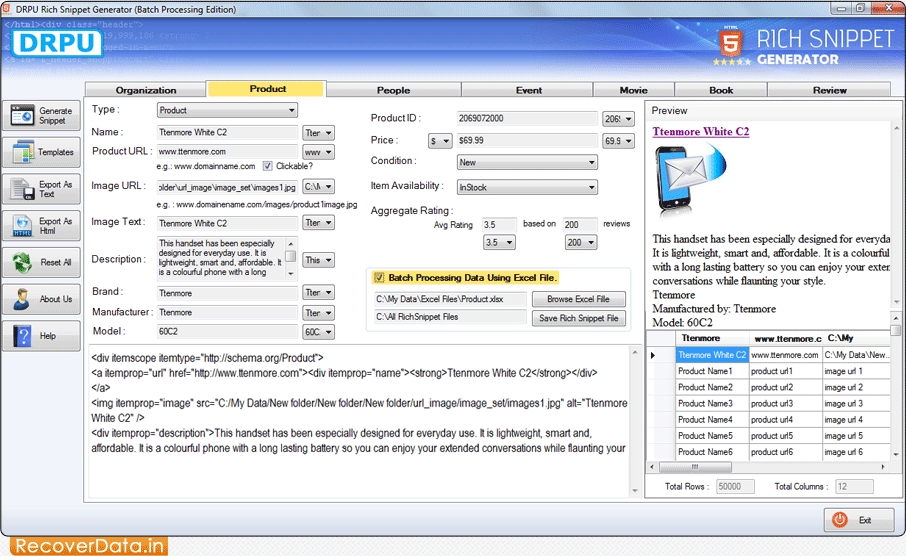The height and width of the screenshot is (556, 906).
Task: Switch to the Movie tab
Action: [x=633, y=90]
